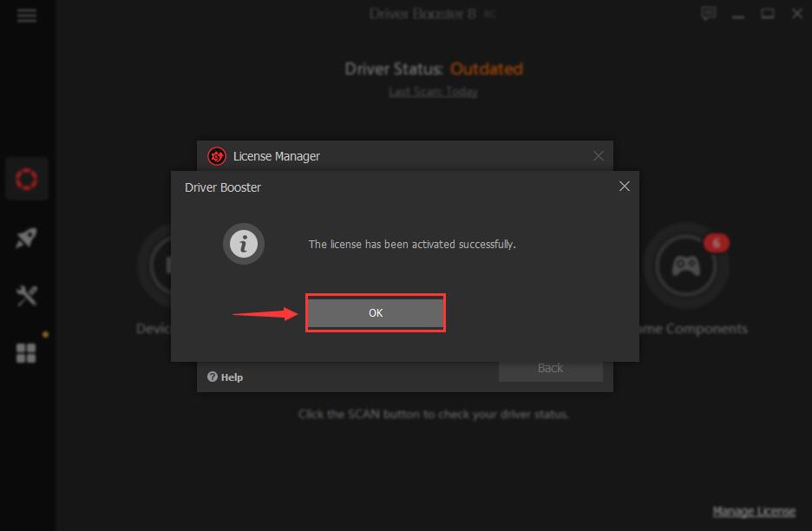This screenshot has width=812, height=531.
Task: Close the main Driver Booster window
Action: coord(797,14)
